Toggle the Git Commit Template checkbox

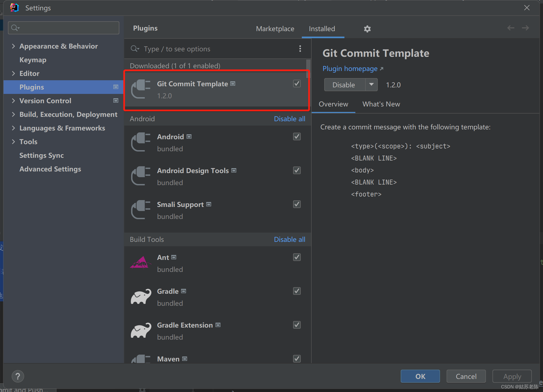pos(297,84)
